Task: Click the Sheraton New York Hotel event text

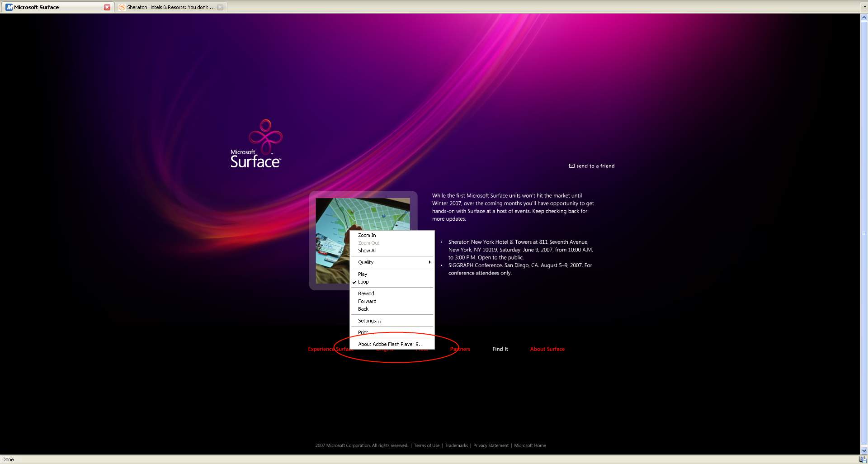Action: click(521, 250)
